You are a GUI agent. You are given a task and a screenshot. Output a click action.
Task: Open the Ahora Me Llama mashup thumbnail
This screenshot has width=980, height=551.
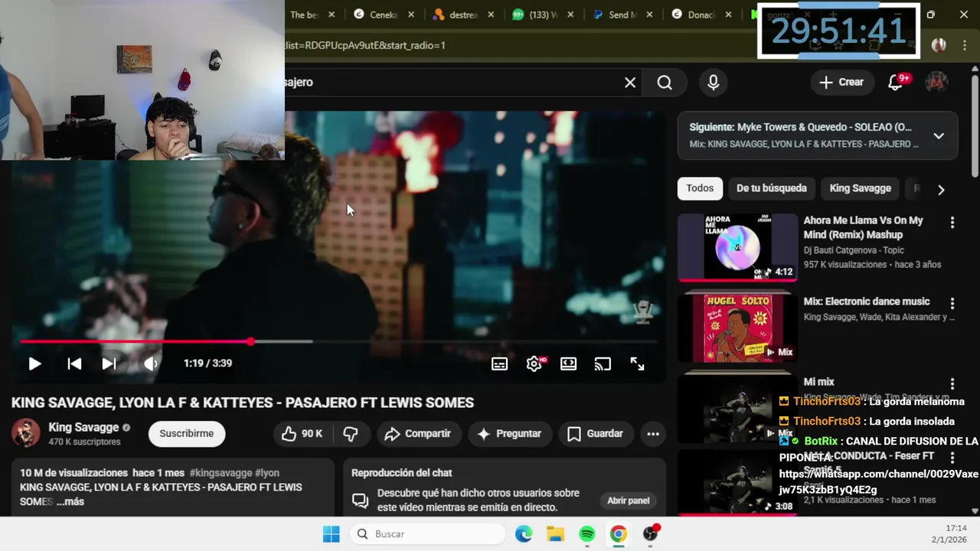click(x=737, y=247)
